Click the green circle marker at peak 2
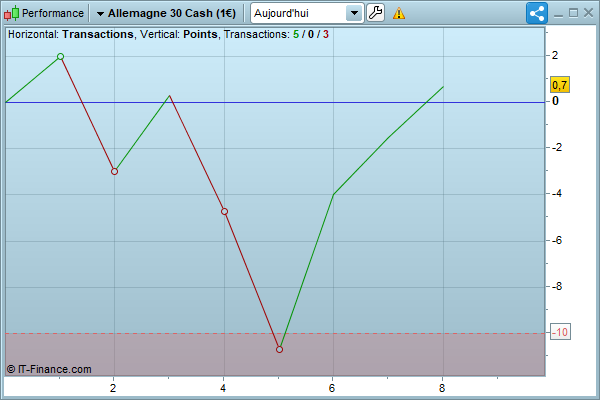The width and height of the screenshot is (600, 400). pyautogui.click(x=60, y=57)
